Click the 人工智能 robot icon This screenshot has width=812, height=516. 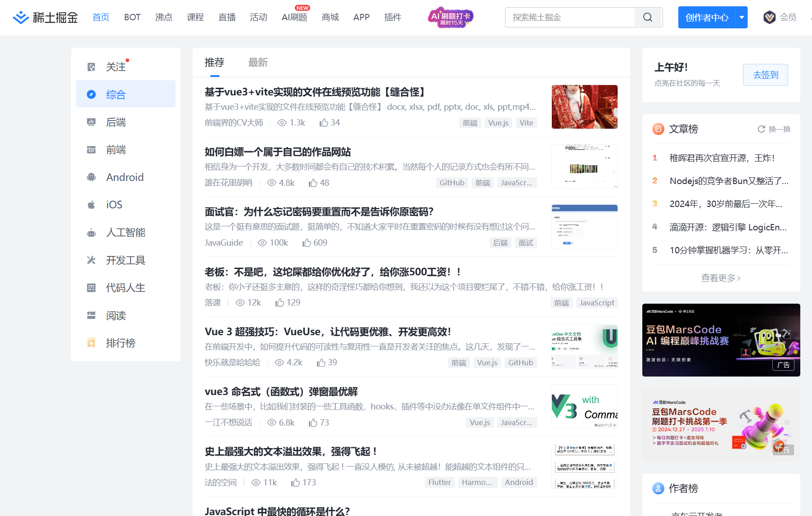(x=91, y=233)
